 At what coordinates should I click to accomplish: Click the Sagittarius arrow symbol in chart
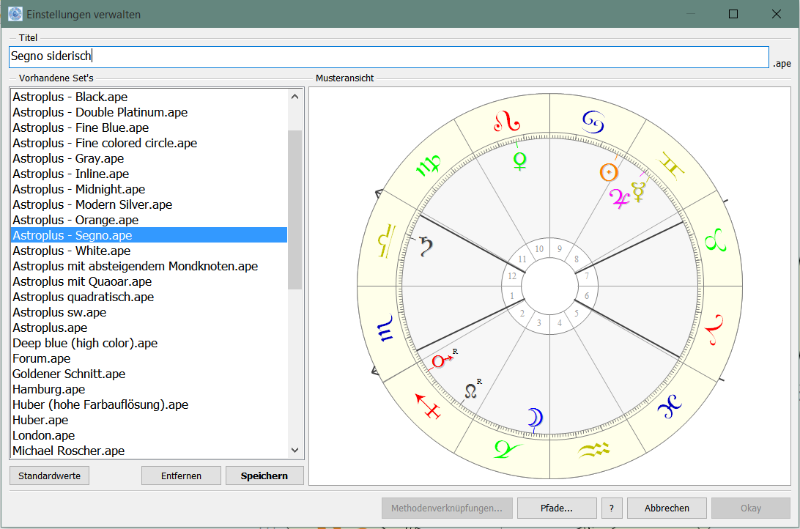pos(428,406)
